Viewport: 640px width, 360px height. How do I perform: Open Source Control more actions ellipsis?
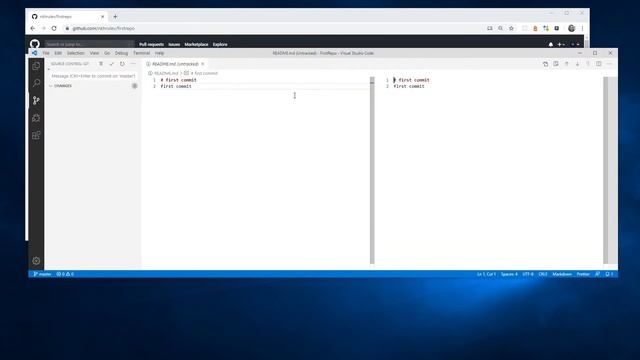pyautogui.click(x=133, y=64)
